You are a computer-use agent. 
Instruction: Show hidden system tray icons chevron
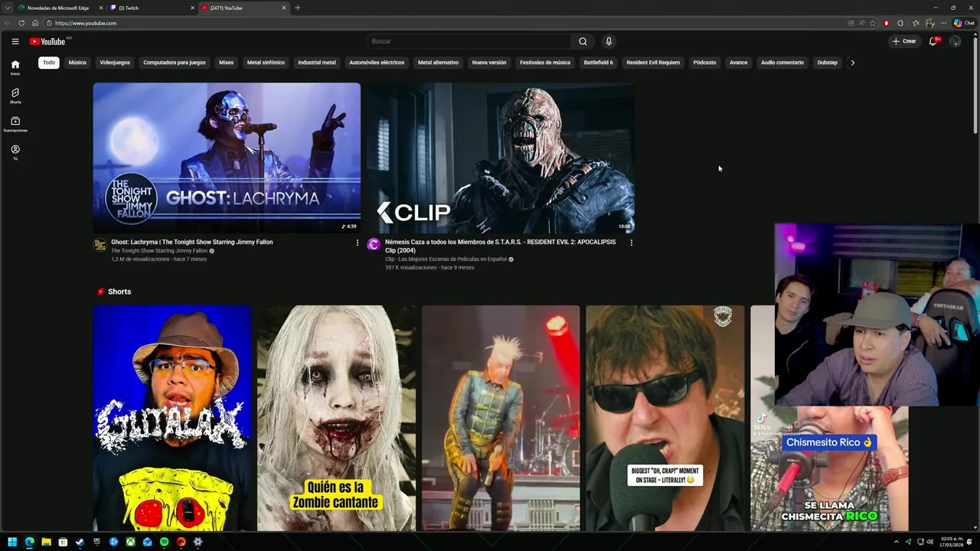coord(897,542)
